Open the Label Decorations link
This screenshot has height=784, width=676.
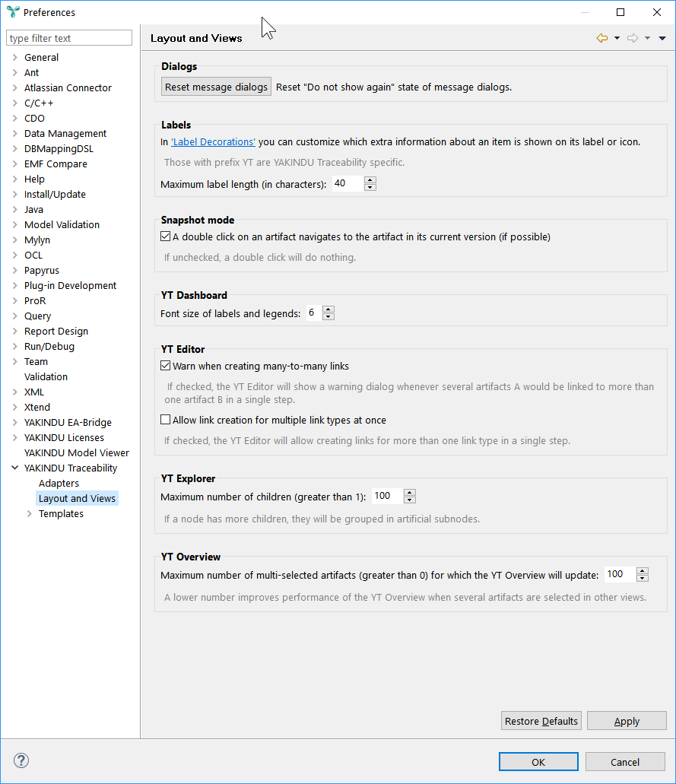(213, 141)
